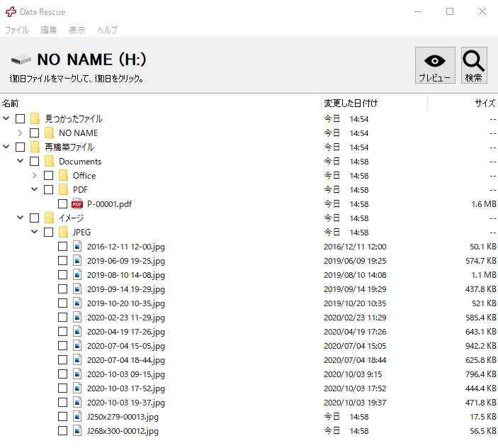
Task: Expand the NO NAME folder
Action: 20,133
